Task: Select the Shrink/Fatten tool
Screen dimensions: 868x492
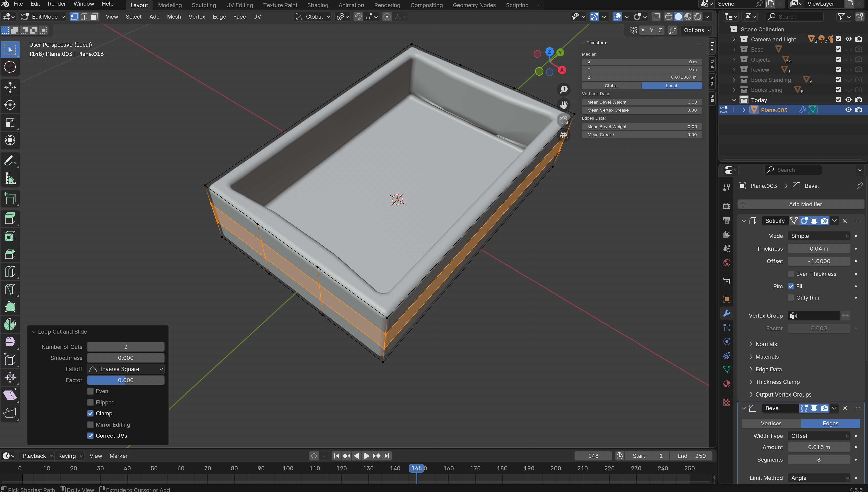Action: pos(10,377)
